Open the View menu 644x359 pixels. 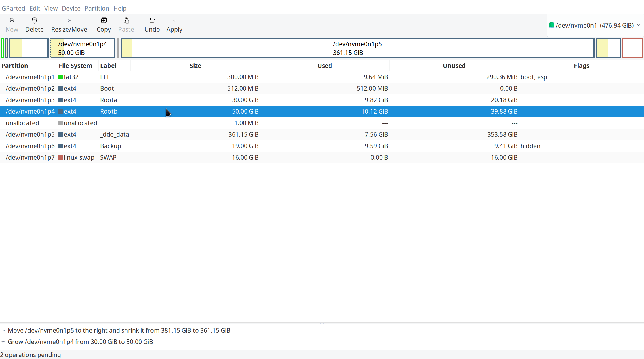tap(51, 8)
